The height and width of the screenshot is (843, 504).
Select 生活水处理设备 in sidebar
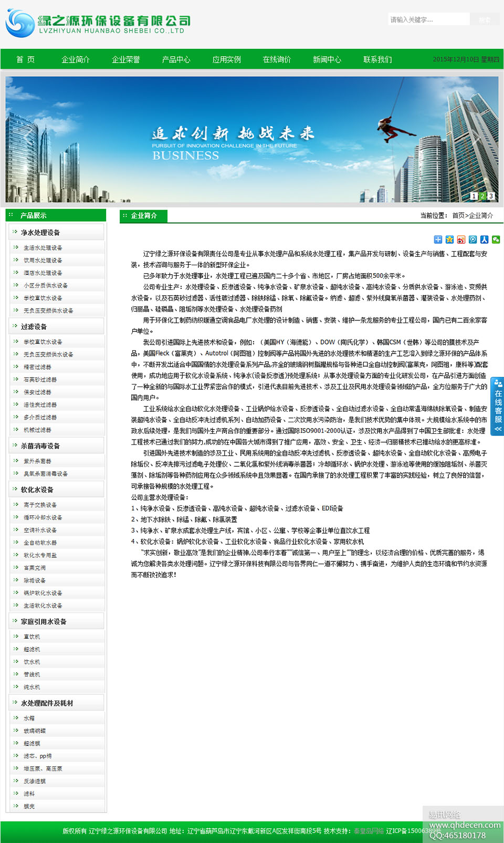(x=43, y=247)
